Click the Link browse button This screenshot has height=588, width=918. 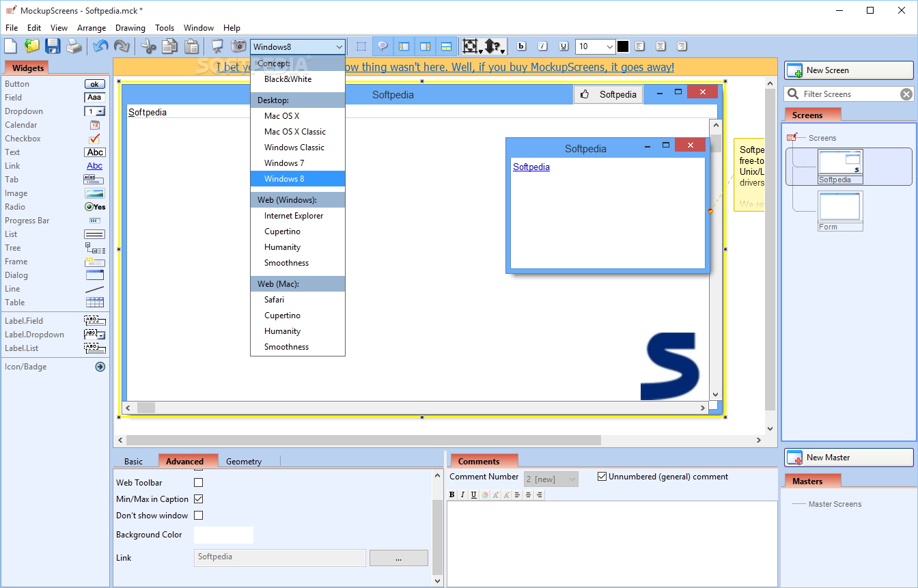(399, 558)
